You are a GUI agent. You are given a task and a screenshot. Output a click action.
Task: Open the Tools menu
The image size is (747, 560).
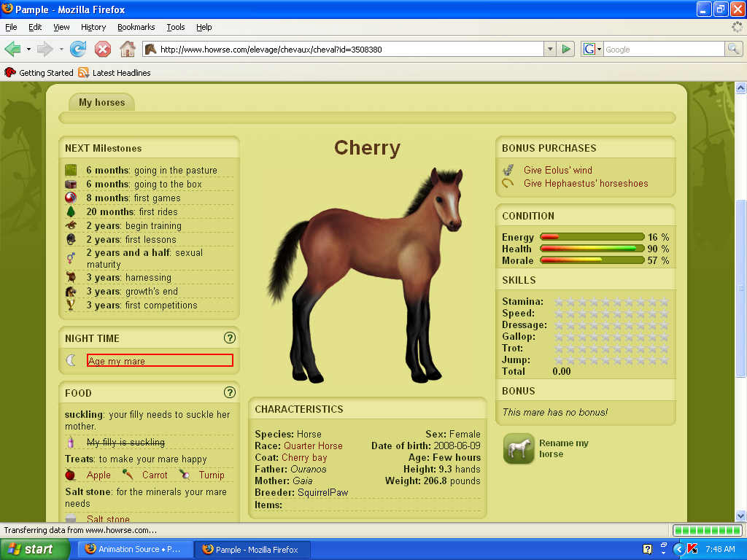pyautogui.click(x=176, y=27)
